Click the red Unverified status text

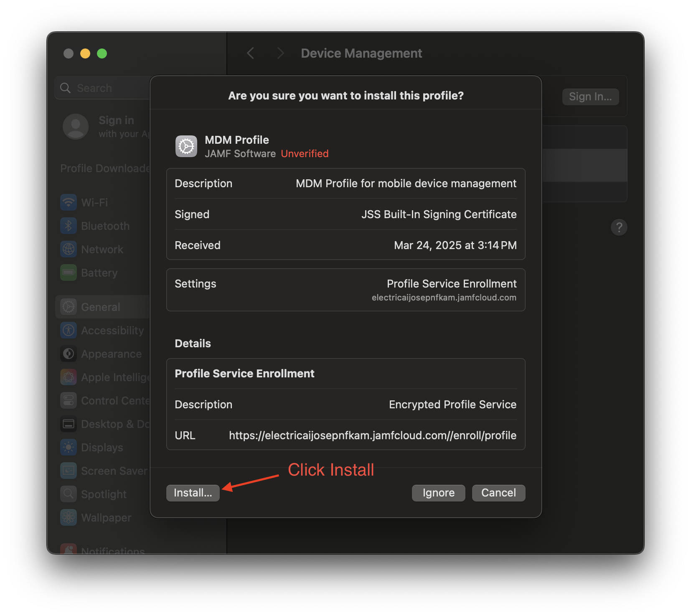click(x=305, y=154)
